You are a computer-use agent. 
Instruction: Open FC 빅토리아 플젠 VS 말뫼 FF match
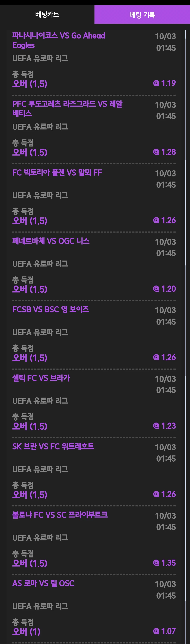(57, 173)
